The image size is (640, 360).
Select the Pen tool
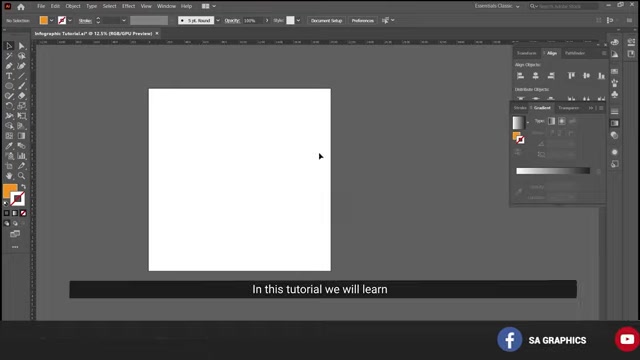pyautogui.click(x=9, y=66)
